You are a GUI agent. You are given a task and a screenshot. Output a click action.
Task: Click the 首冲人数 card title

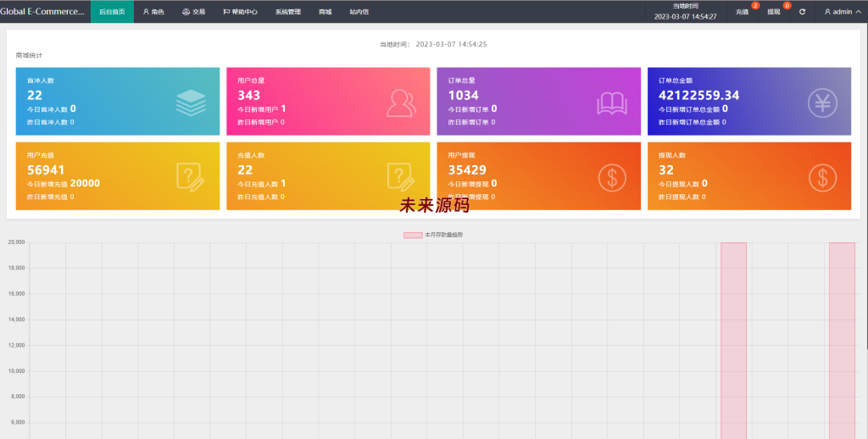(x=41, y=81)
